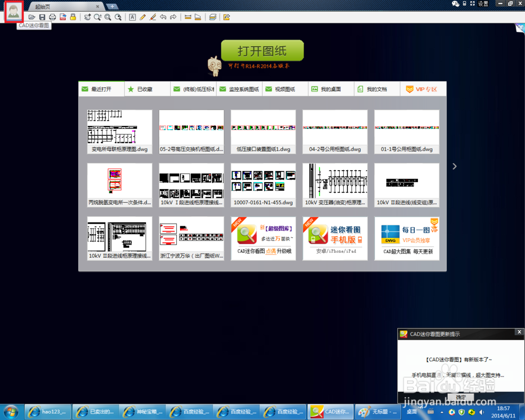Image resolution: width=525 pixels, height=420 pixels.
Task: Toggle fullscreen with the expand arrows icon
Action: tap(472, 3)
